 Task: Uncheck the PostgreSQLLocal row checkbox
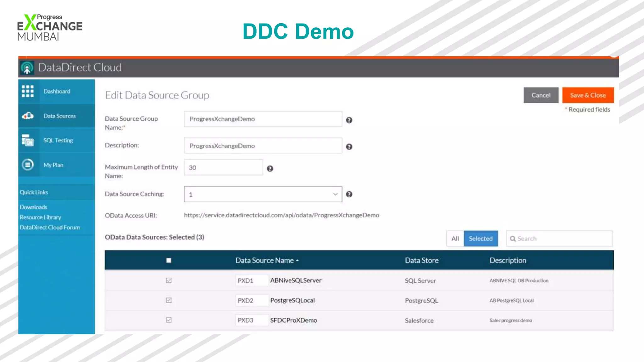click(x=169, y=300)
